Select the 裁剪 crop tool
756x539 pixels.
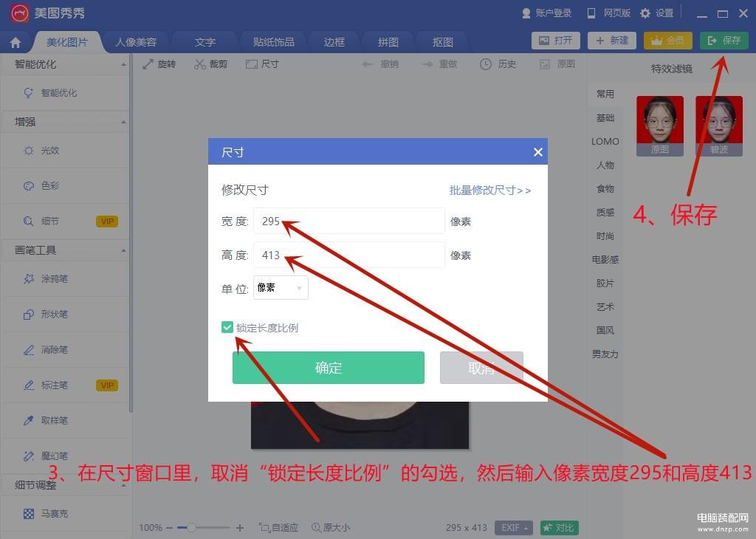pyautogui.click(x=210, y=64)
